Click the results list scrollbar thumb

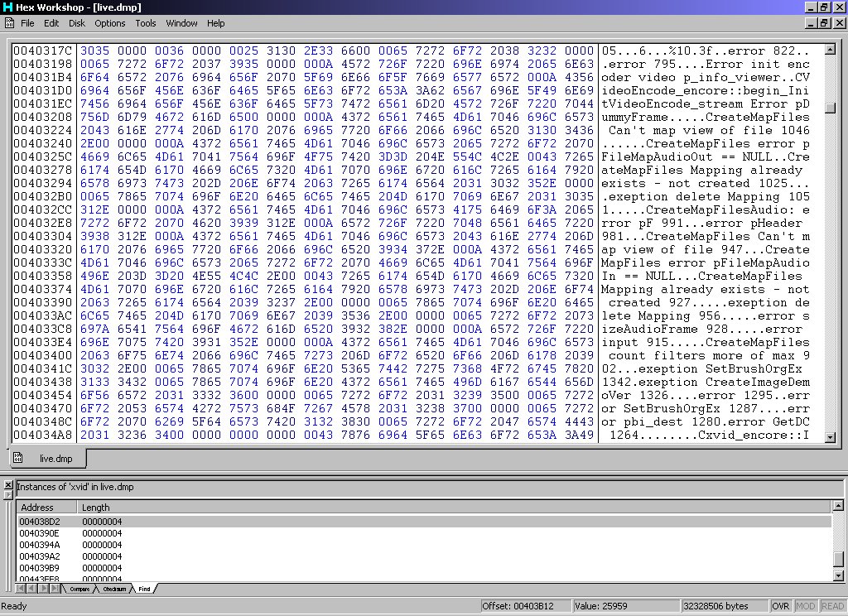tap(838, 558)
